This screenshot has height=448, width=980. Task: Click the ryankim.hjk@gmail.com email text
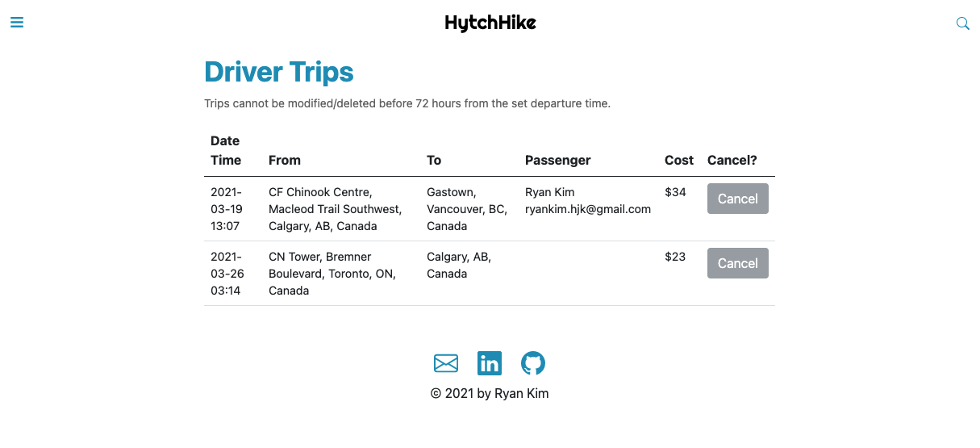tap(588, 209)
